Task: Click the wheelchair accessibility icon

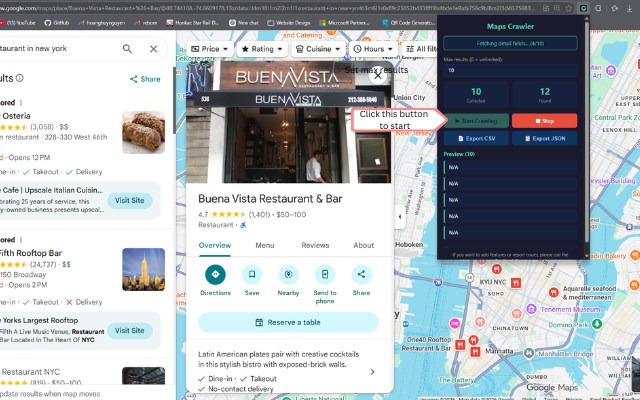Action: click(x=243, y=225)
